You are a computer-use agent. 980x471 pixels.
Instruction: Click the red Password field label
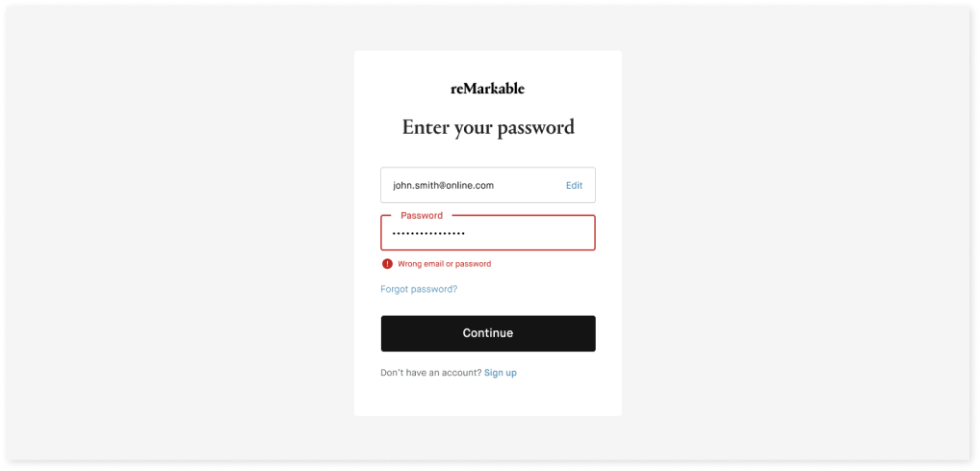(x=422, y=216)
